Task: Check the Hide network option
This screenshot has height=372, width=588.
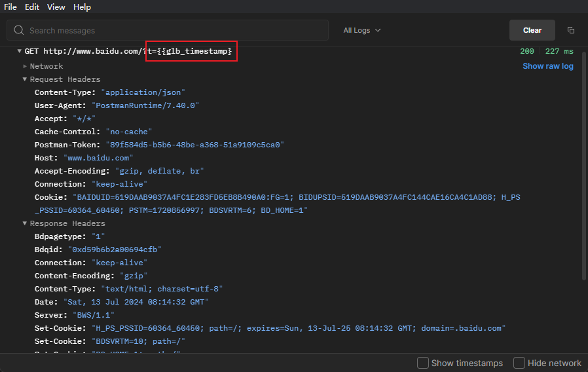Action: click(519, 363)
